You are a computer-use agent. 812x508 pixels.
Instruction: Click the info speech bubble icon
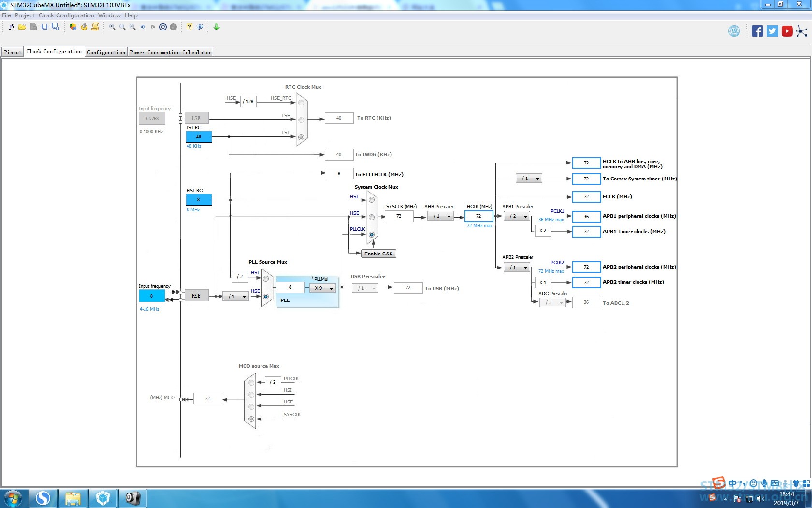tap(200, 27)
